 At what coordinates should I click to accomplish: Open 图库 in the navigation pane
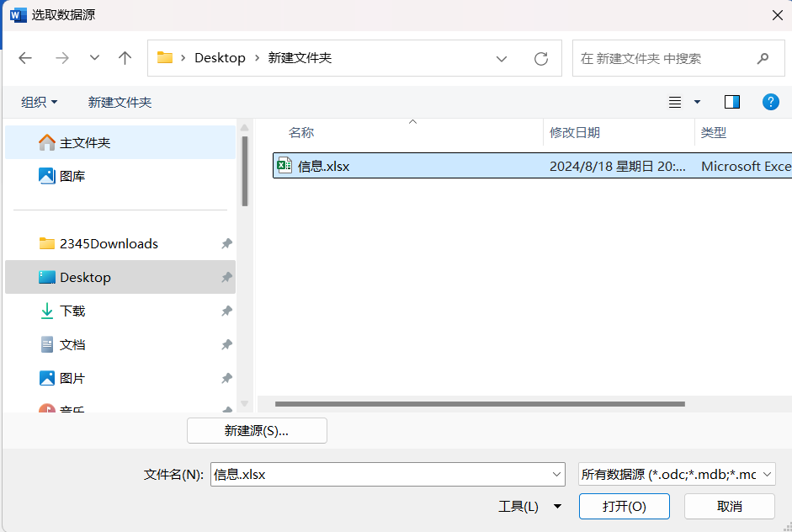point(120,176)
